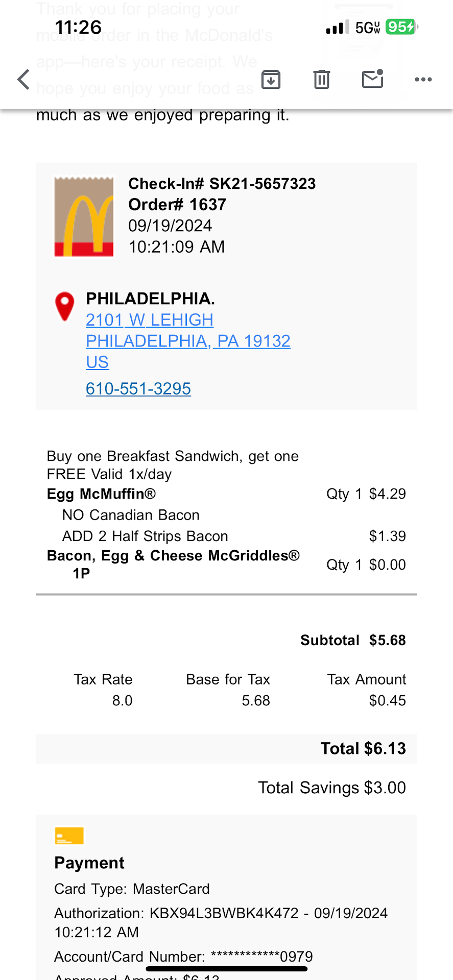This screenshot has height=980, width=453.
Task: Select the Egg McMuffin line item
Action: (x=102, y=494)
